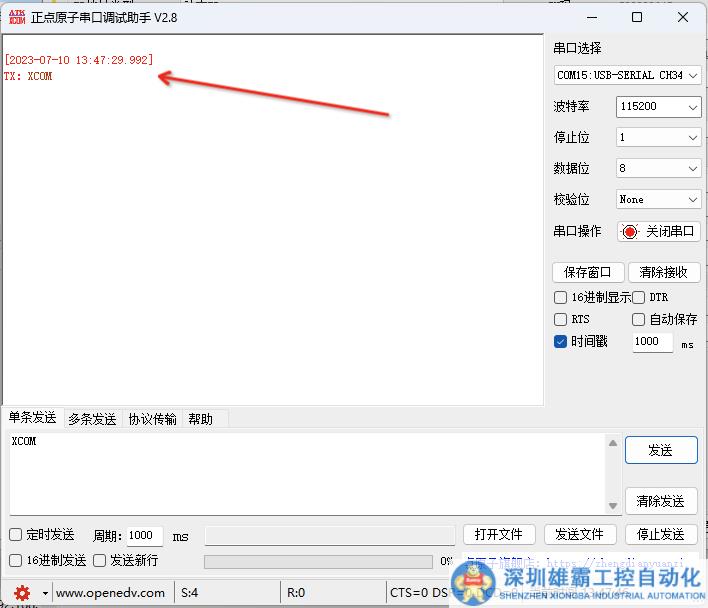Click the send box scroll-down arrow
The image size is (708, 608).
[x=613, y=506]
